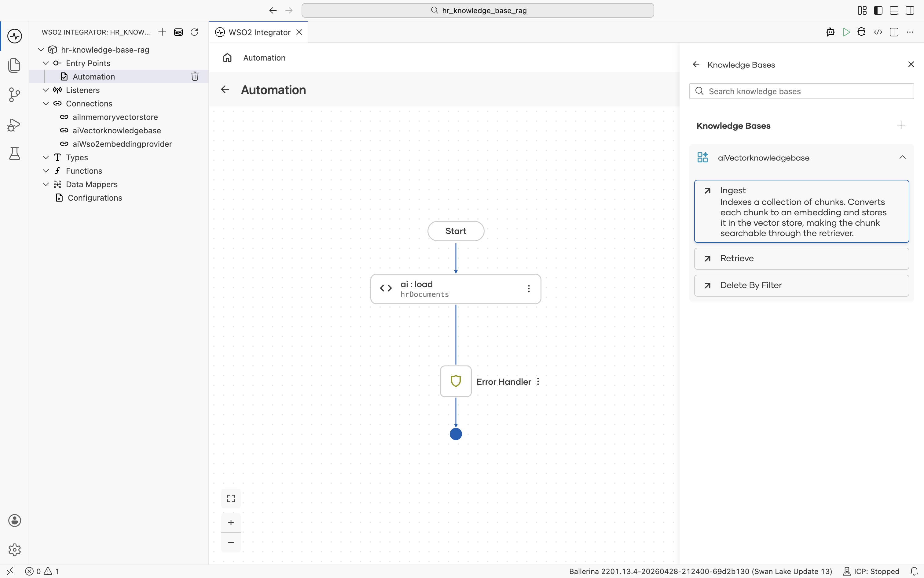Viewport: 924px width, 578px height.
Task: Zoom out on the flow canvas
Action: 231,543
